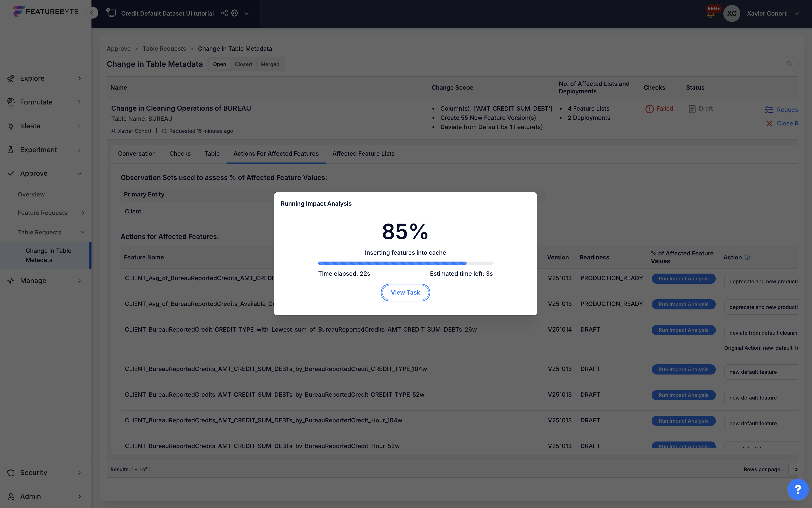Switch filter to Merged requests
Viewport: 812px width, 508px height.
270,64
